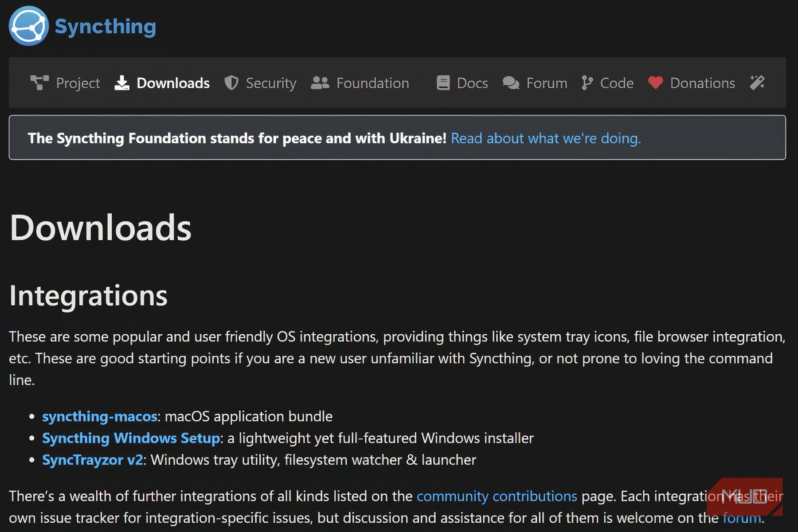Click the Security shield icon

point(231,83)
